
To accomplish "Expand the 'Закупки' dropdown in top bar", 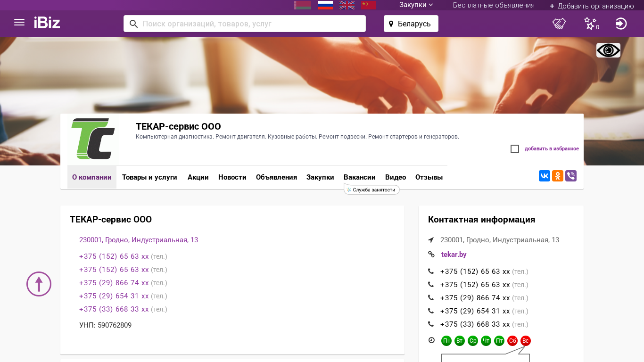I will [x=416, y=5].
